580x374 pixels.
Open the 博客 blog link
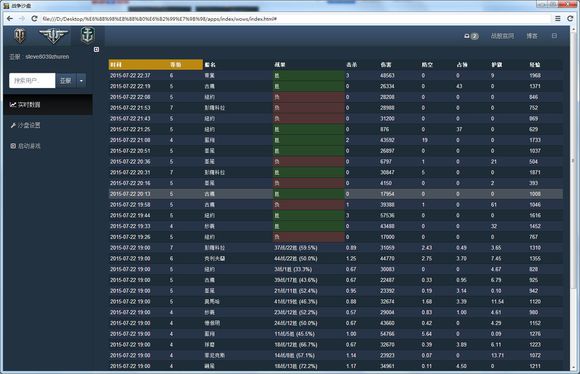tap(532, 36)
